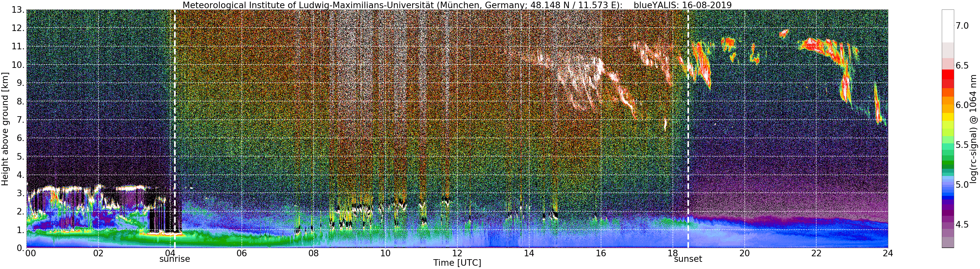Click the 'sunrise' label below the axis
The image size is (980, 269).
175,259
